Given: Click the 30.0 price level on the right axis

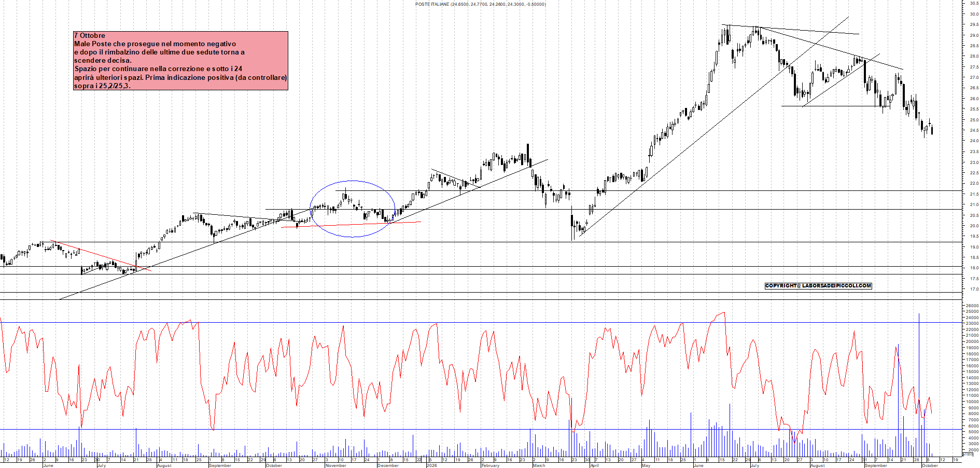Looking at the screenshot, I should [x=974, y=14].
